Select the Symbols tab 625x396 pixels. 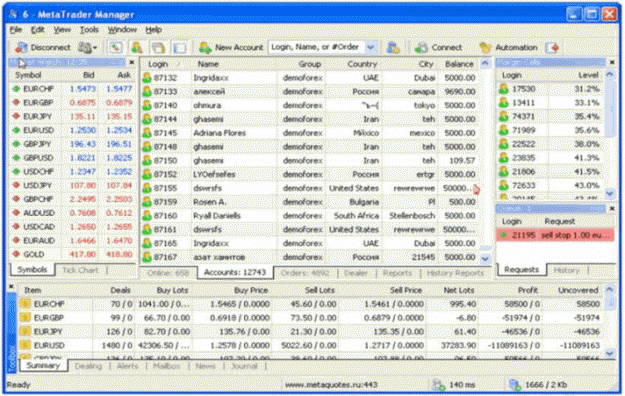click(32, 270)
